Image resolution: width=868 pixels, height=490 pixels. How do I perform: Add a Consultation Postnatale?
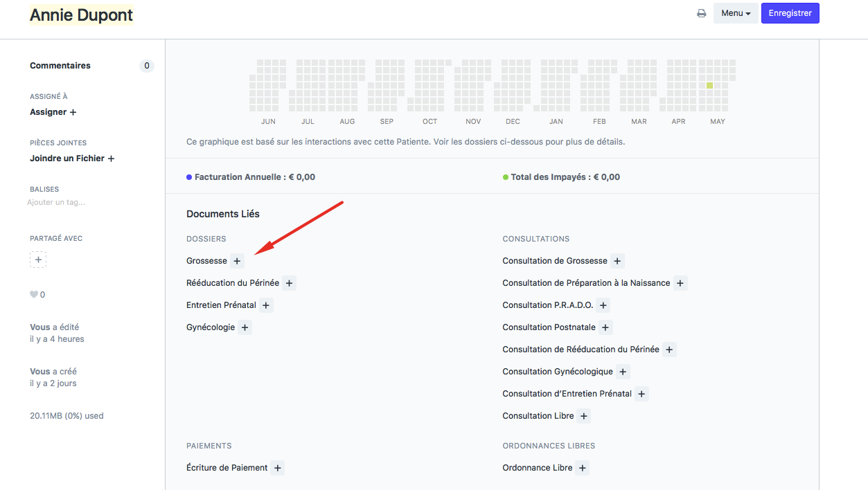tap(605, 327)
